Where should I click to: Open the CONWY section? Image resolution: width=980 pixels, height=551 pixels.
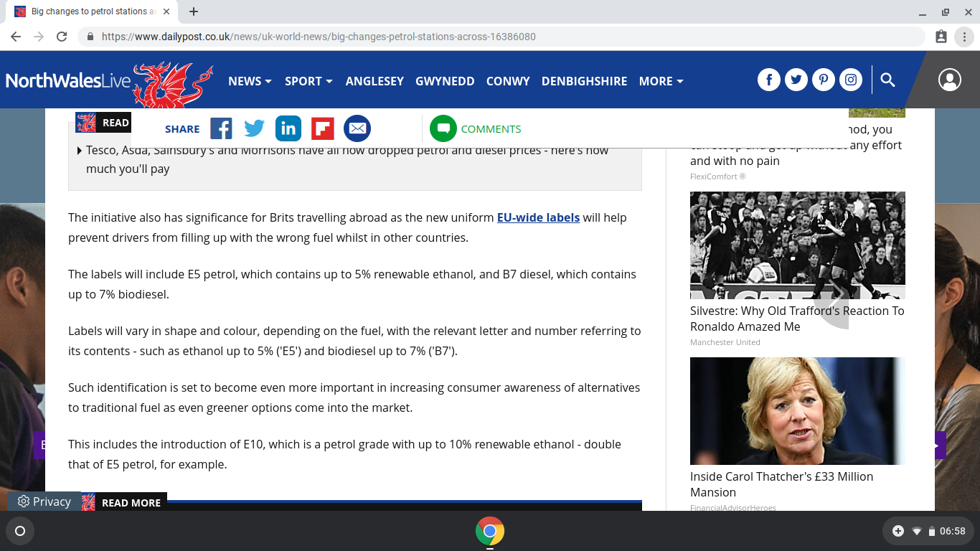(508, 81)
